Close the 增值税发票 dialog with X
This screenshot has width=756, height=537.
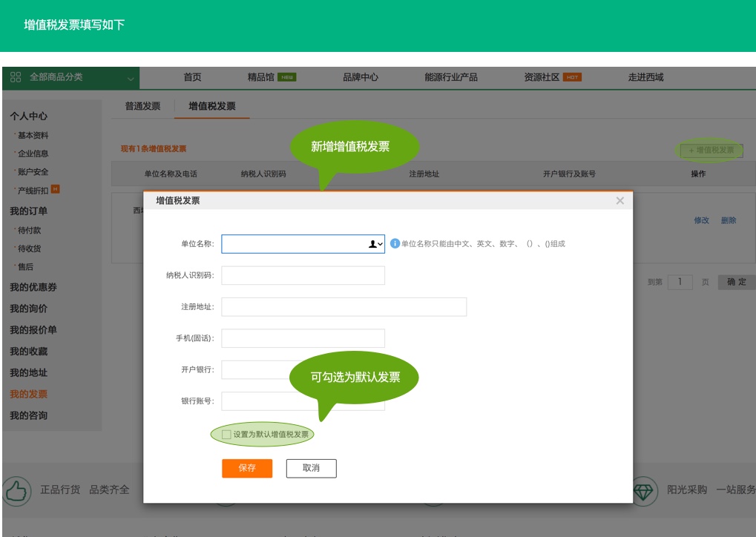620,201
